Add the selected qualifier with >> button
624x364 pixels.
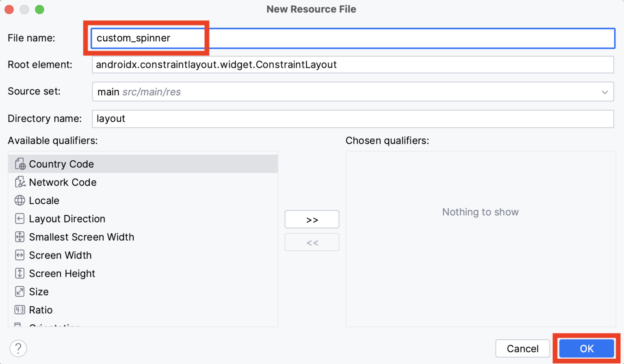312,220
